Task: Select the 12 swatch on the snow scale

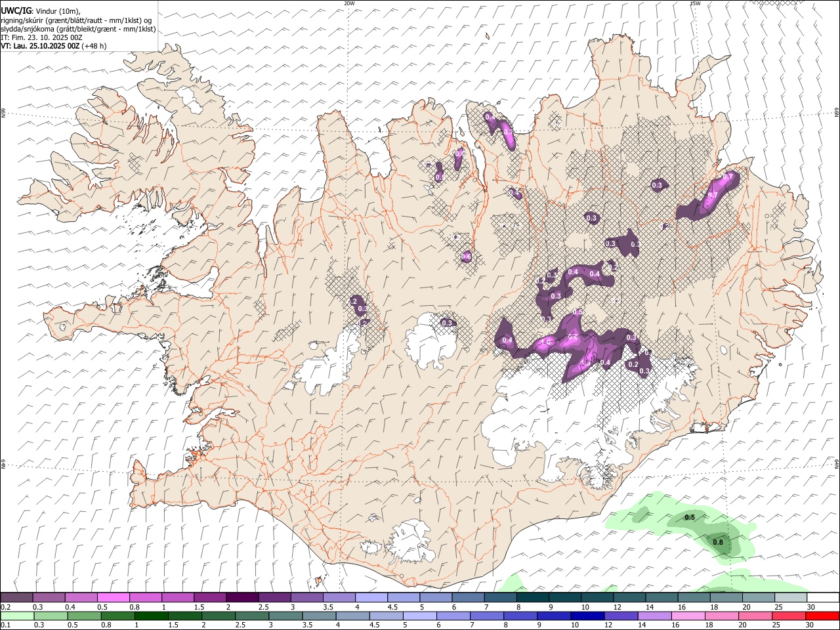Action: (629, 598)
